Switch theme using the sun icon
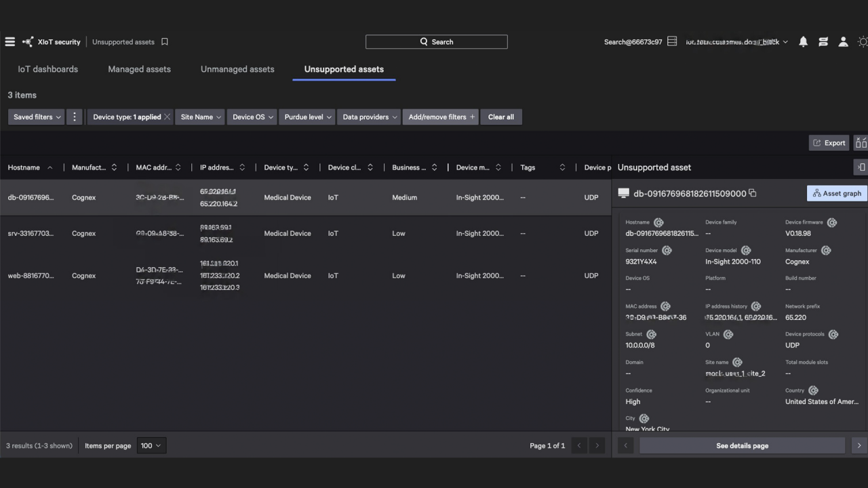 [x=863, y=42]
